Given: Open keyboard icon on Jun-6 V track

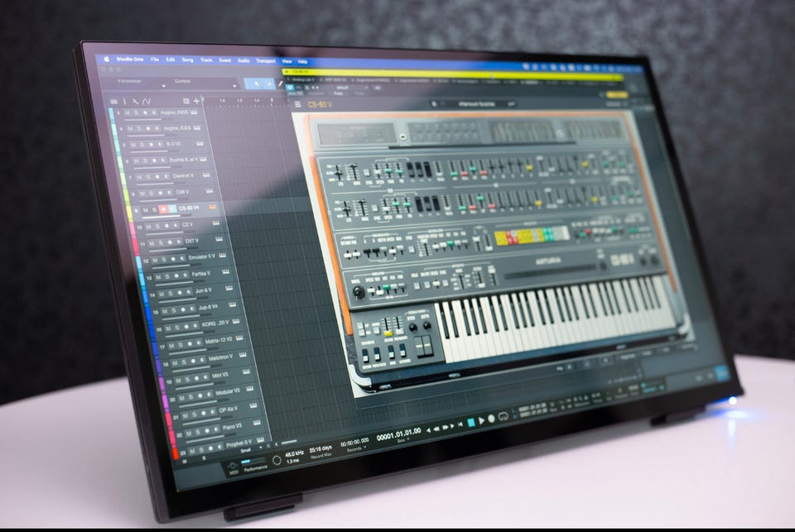Looking at the screenshot, I should (x=229, y=288).
